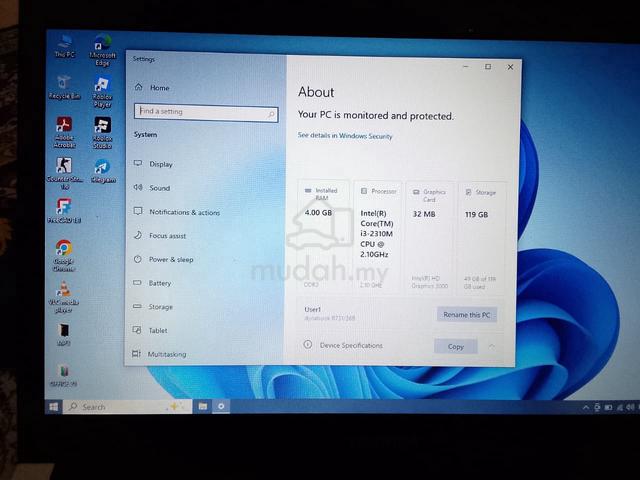Open Battery settings
The image size is (640, 480).
(152, 283)
